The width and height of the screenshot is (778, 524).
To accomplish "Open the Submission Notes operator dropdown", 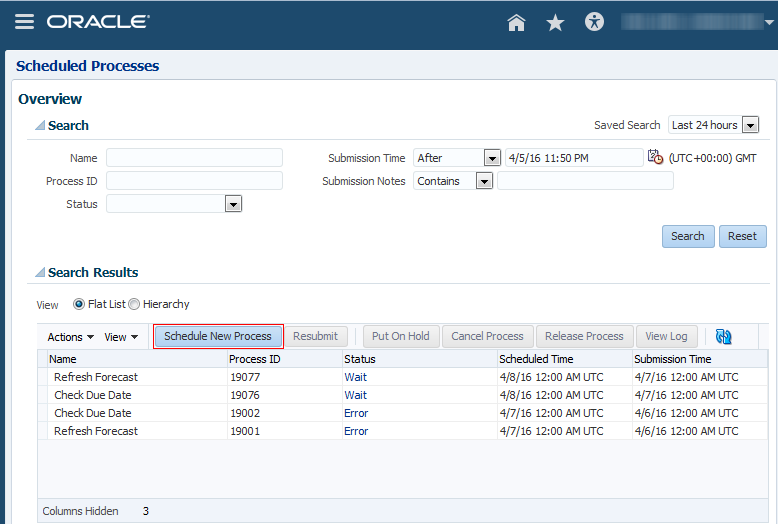I will [484, 181].
